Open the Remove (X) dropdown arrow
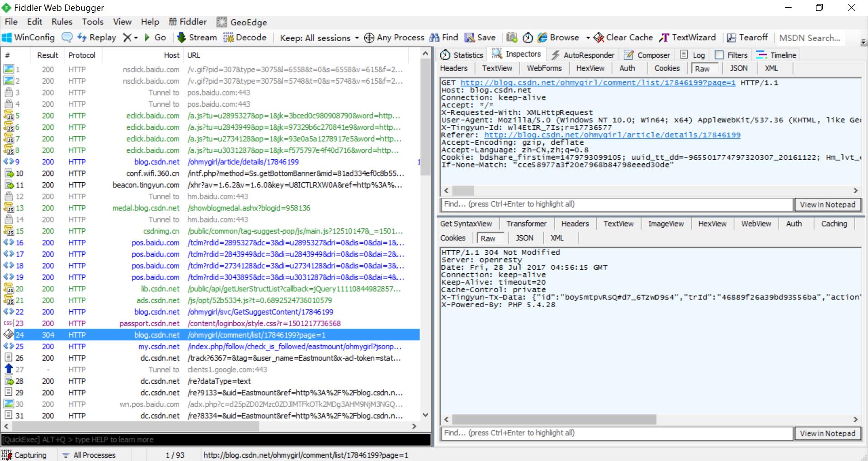The width and height of the screenshot is (868, 461). pos(136,38)
